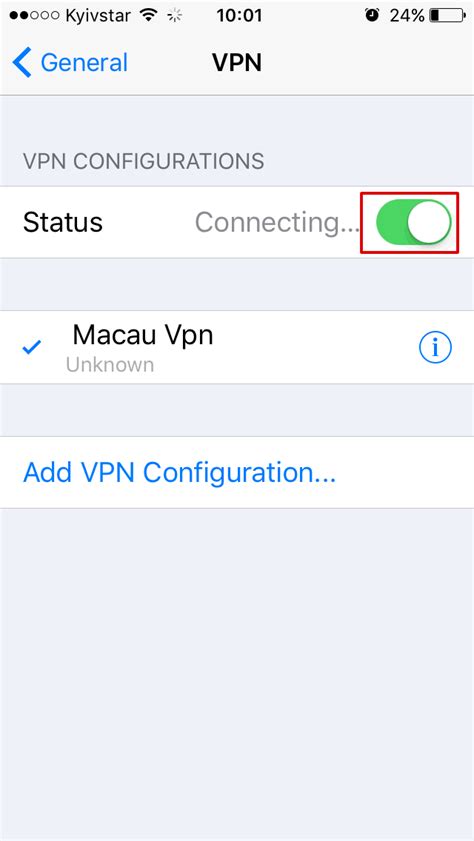Tap the battery indicator icon
474x841 pixels.
tap(448, 16)
